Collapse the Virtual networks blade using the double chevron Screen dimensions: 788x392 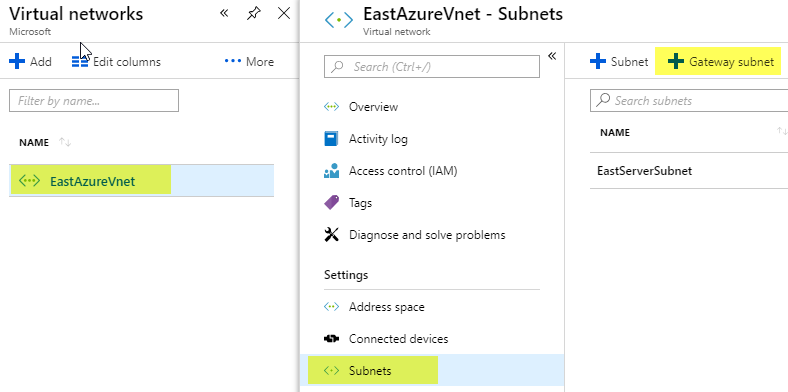(225, 13)
